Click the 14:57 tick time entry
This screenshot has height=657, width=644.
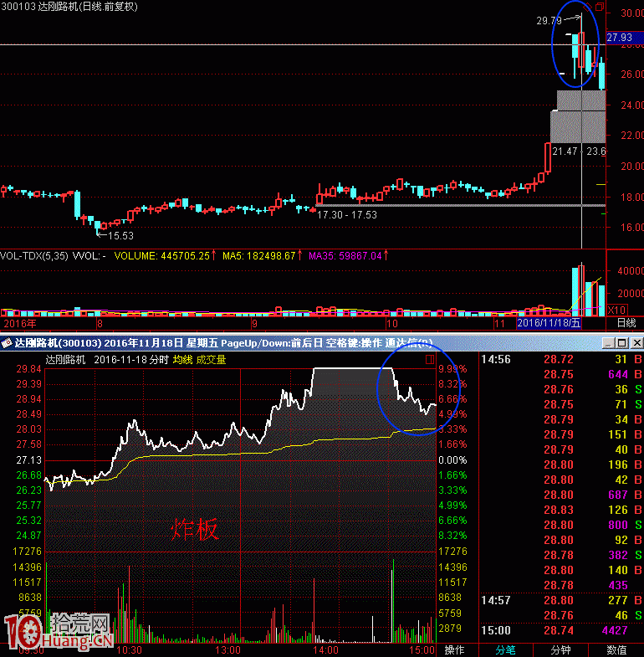click(496, 600)
